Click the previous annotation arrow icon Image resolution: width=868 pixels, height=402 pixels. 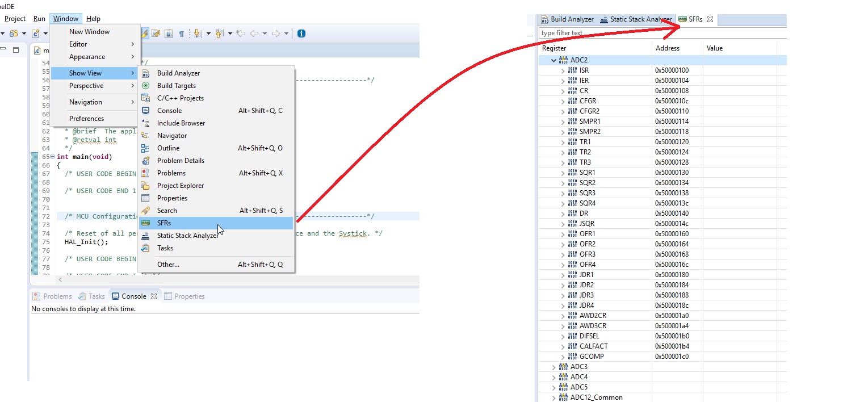pos(219,33)
